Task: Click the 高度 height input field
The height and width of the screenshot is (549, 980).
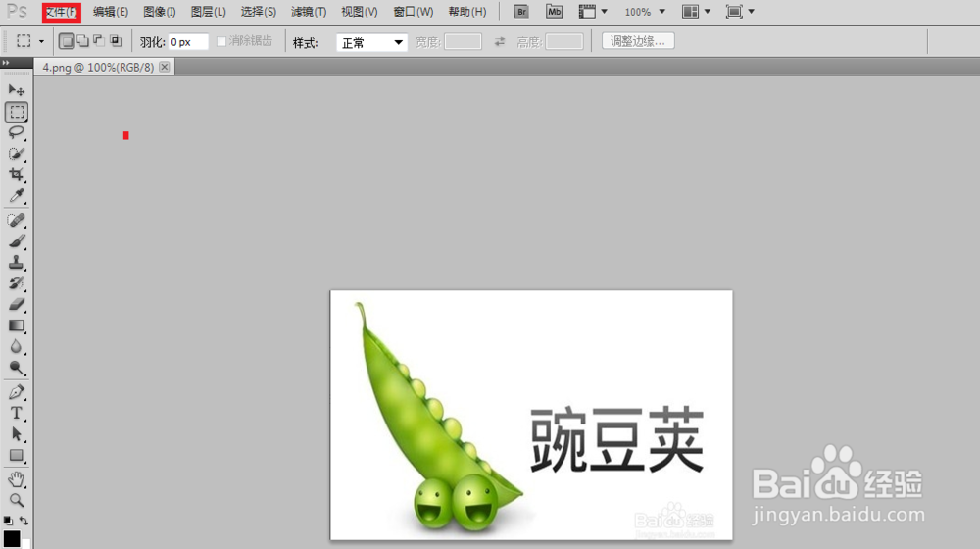Action: click(564, 42)
